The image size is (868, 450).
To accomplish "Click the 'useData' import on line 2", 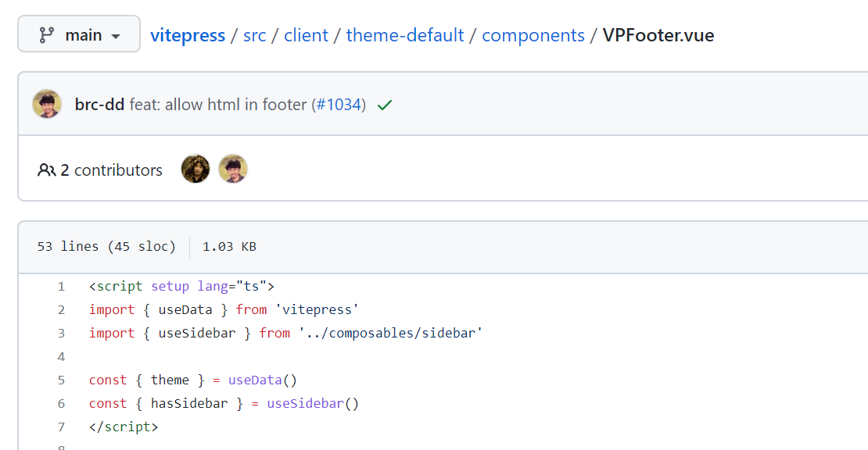I will click(x=185, y=309).
